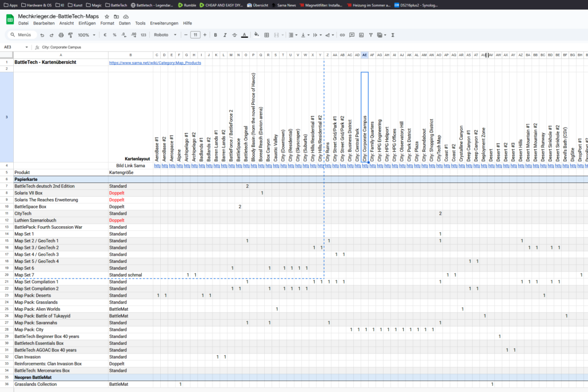588x392 pixels.
Task: Open the fill color picker
Action: [257, 35]
